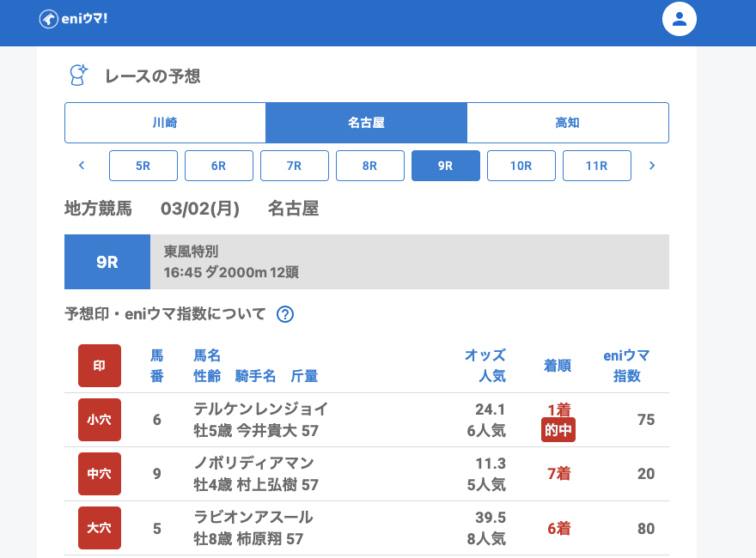The image size is (756, 558).
Task: Select race 5R
Action: point(143,166)
